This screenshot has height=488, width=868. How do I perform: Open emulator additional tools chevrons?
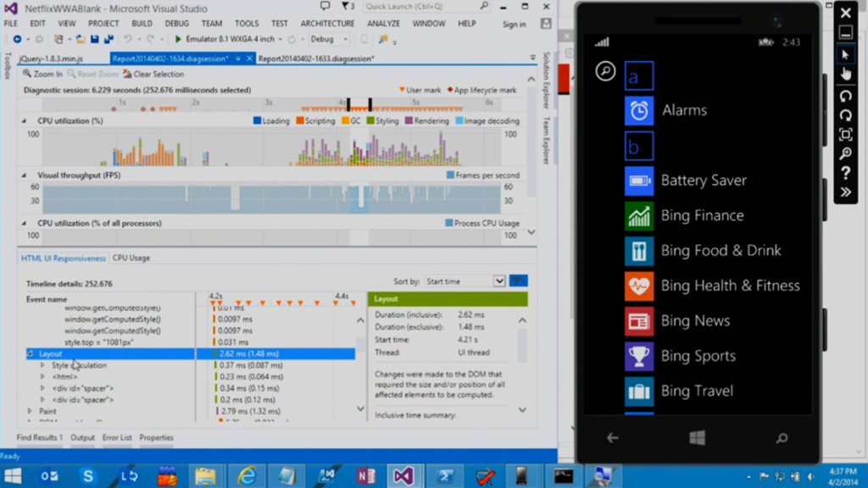(x=845, y=192)
